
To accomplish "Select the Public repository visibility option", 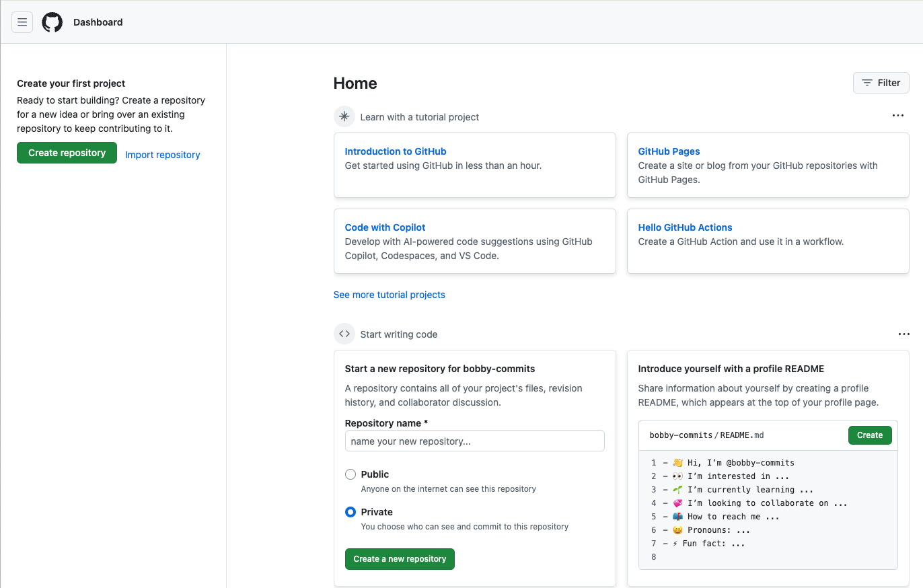I will click(350, 474).
